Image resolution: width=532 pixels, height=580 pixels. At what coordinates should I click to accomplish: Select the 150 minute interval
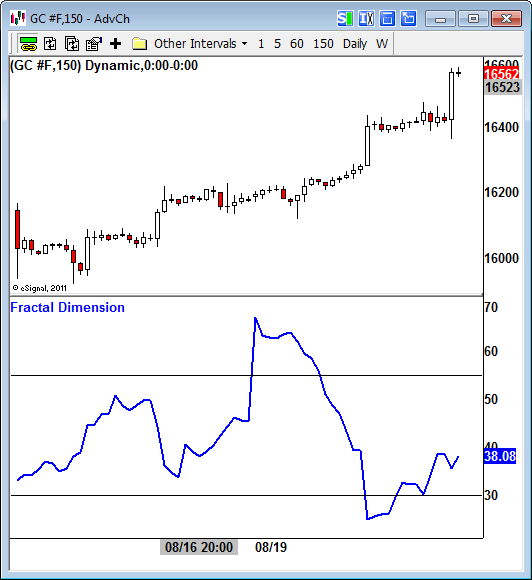click(x=323, y=44)
